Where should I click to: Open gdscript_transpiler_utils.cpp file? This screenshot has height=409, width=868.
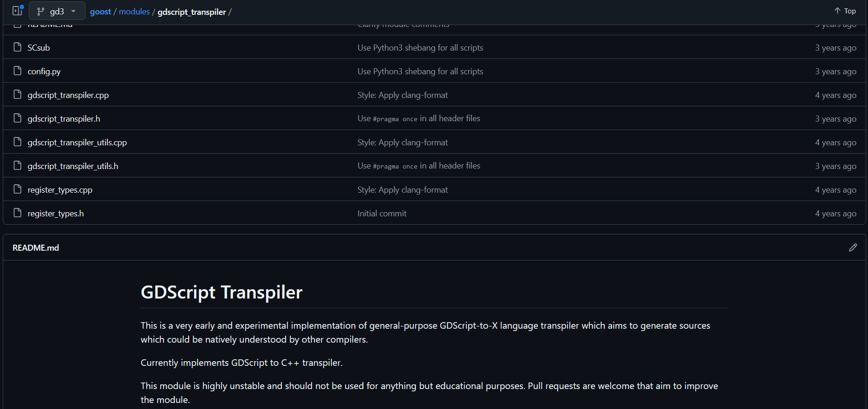point(77,143)
